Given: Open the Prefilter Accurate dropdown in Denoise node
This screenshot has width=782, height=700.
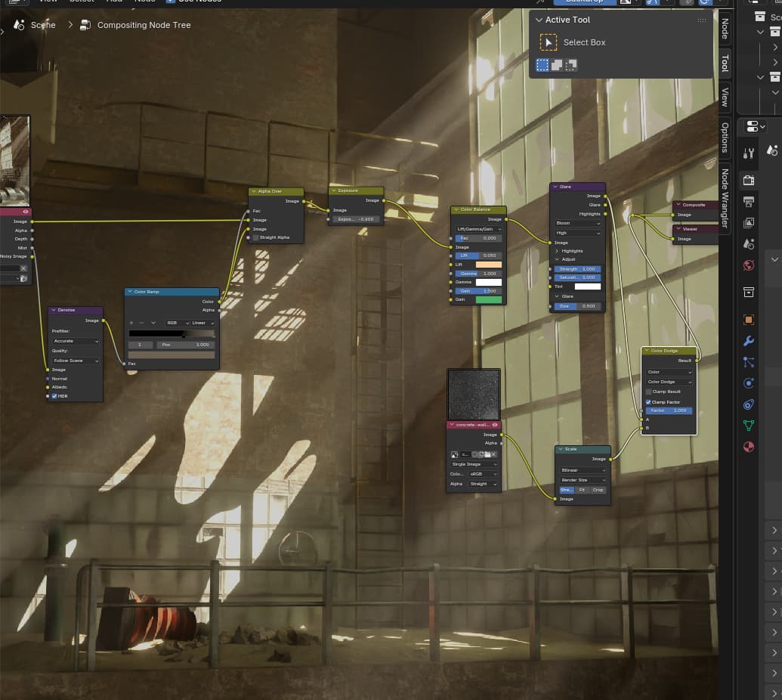Looking at the screenshot, I should [76, 341].
